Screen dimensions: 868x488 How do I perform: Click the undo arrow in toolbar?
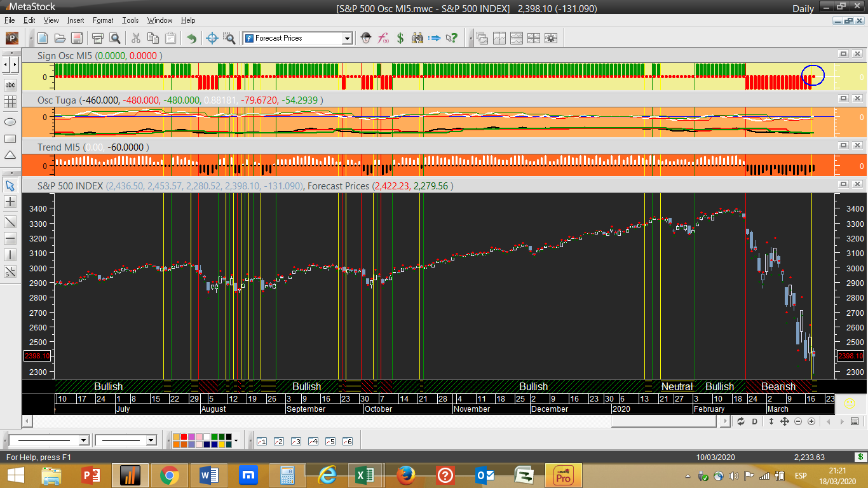point(191,38)
